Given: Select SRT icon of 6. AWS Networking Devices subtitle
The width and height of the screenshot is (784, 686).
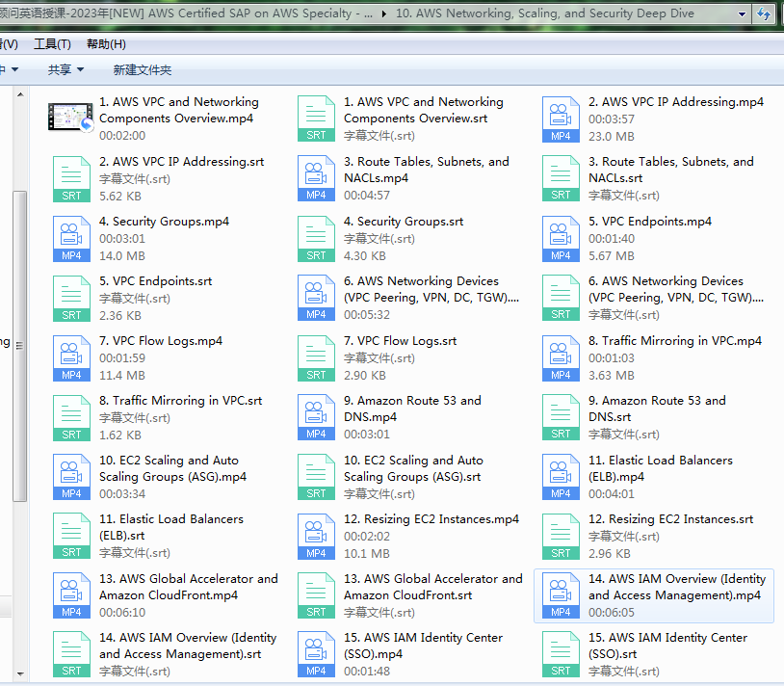Looking at the screenshot, I should (561, 298).
